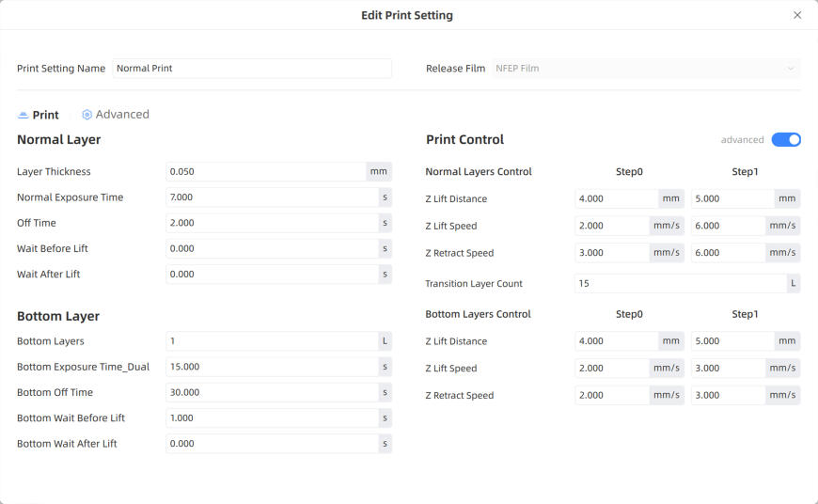Viewport: 818px width, 504px height.
Task: Click the Bottom Wait After Lift field
Action: [273, 444]
